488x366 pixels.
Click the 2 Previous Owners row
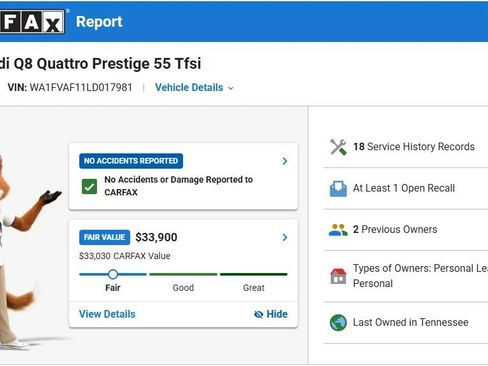(406, 230)
